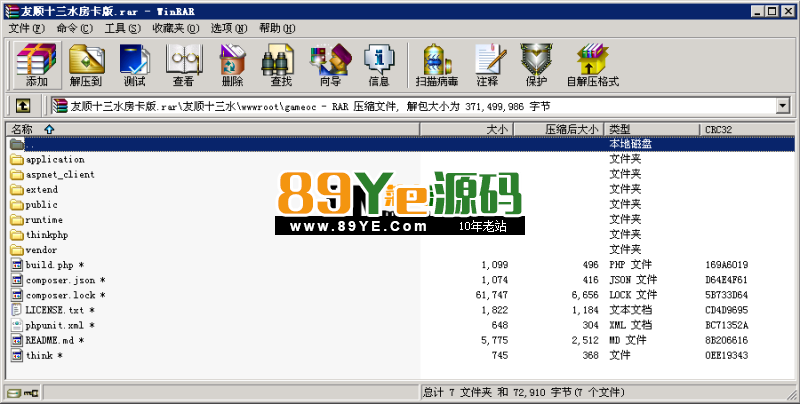The height and width of the screenshot is (404, 800).
Task: Select the think file row
Action: pyautogui.click(x=401, y=356)
